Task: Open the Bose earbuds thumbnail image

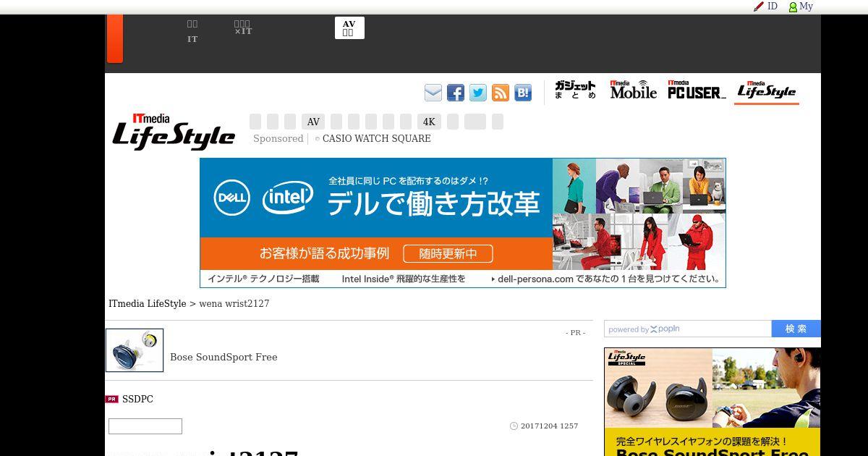Action: coord(135,350)
